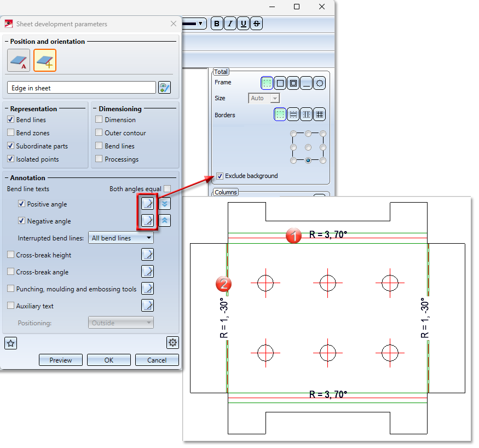
Task: Open text editor for Cross-break angle
Action: [147, 271]
